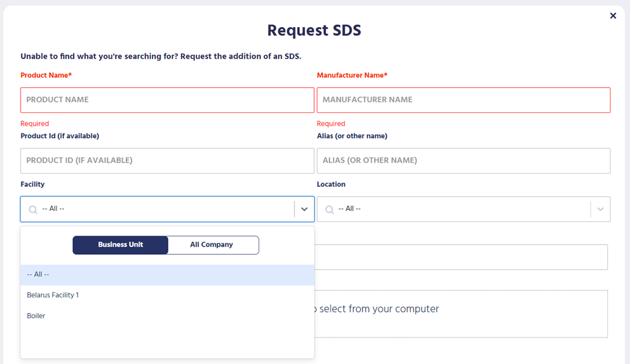Click into the Alias input field

[x=463, y=161]
